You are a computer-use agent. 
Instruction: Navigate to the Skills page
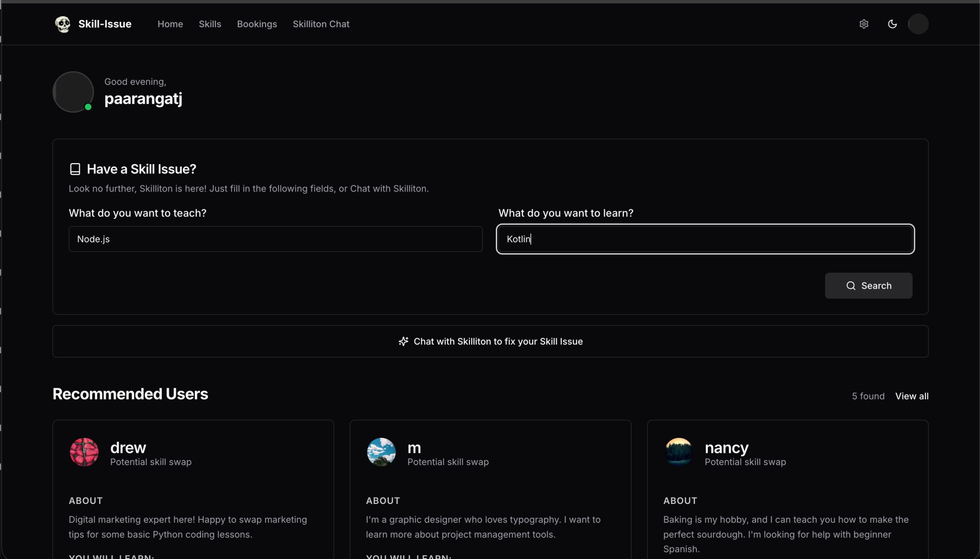pos(210,24)
